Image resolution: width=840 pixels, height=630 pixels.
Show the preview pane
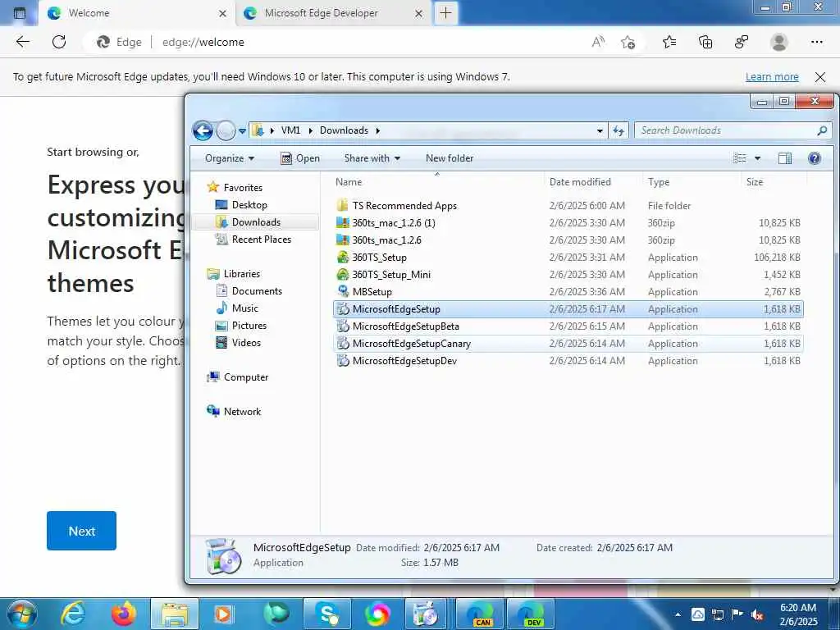[x=785, y=158]
